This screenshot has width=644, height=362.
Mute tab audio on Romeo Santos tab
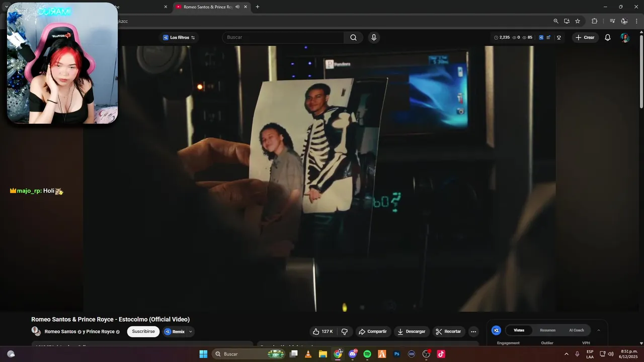pyautogui.click(x=237, y=7)
